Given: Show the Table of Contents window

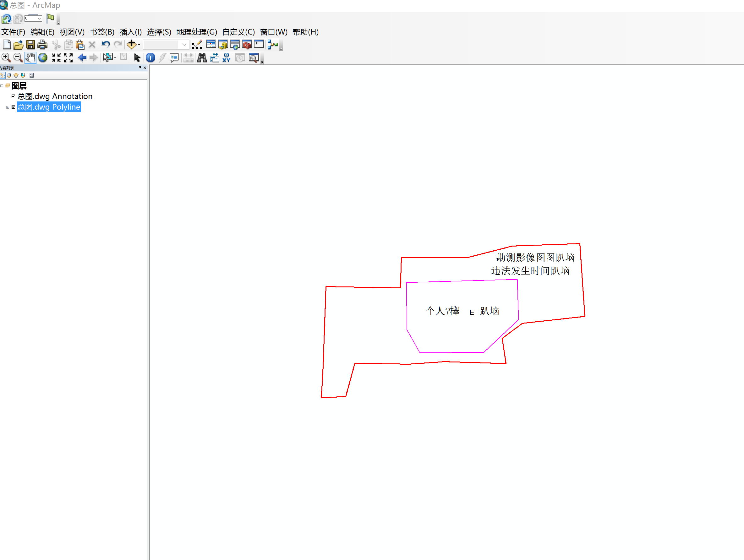Looking at the screenshot, I should tap(211, 44).
